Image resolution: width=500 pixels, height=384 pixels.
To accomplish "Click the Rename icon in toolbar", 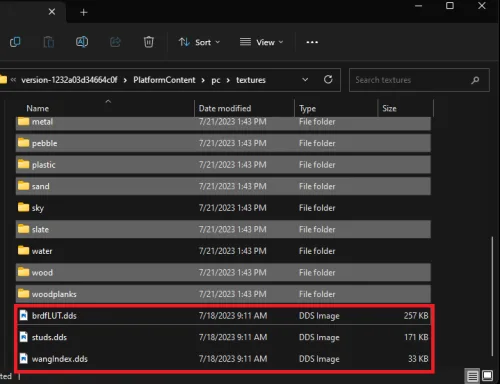I will [x=82, y=42].
